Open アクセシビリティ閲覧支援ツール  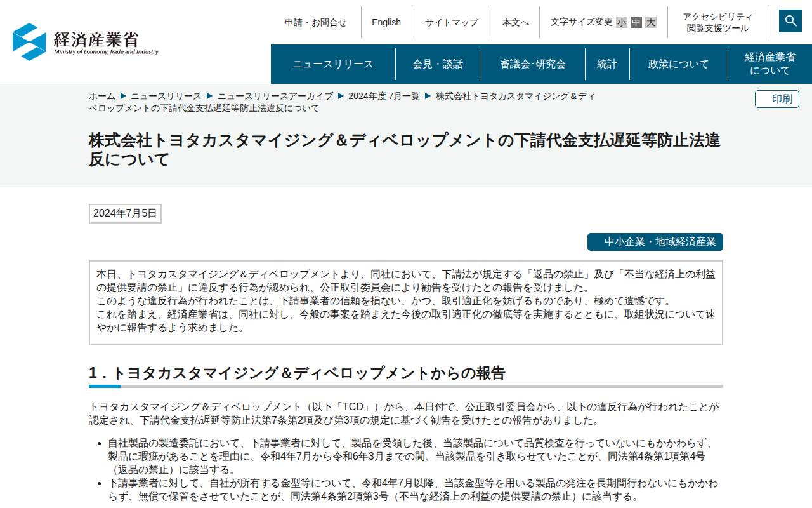[718, 22]
